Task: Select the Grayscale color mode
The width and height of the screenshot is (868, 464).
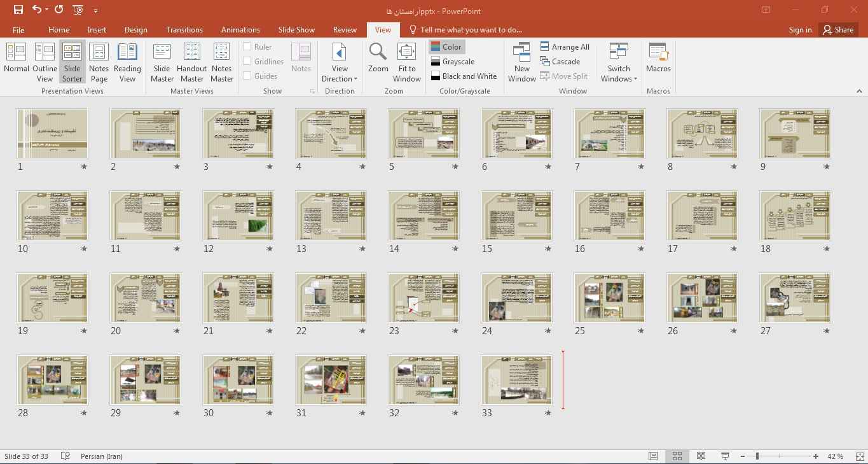Action: (x=458, y=62)
